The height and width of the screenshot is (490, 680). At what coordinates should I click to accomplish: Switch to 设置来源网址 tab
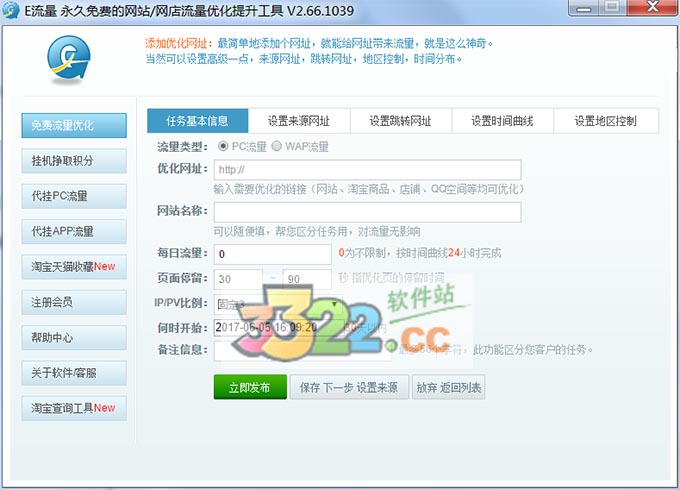tap(299, 121)
